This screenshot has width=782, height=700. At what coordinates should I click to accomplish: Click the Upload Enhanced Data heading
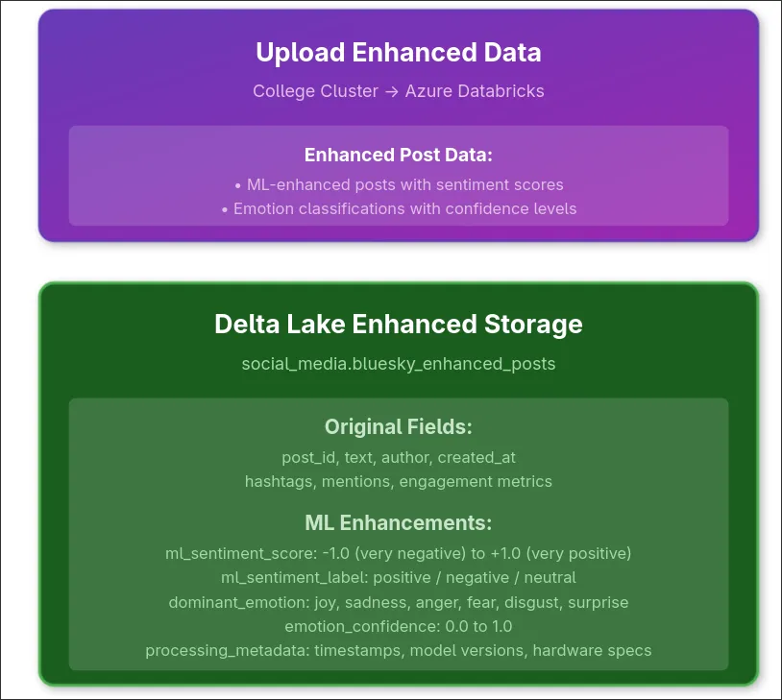click(398, 52)
